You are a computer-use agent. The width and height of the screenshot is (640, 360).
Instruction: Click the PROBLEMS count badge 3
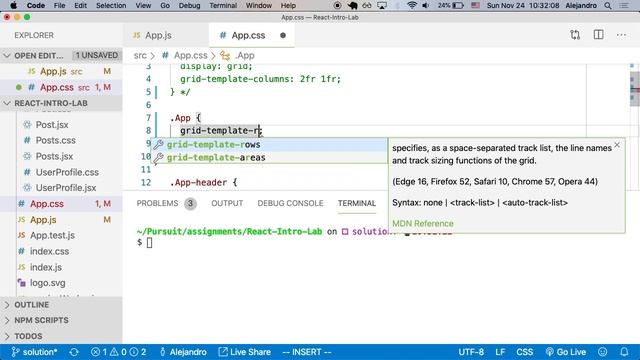pyautogui.click(x=190, y=203)
